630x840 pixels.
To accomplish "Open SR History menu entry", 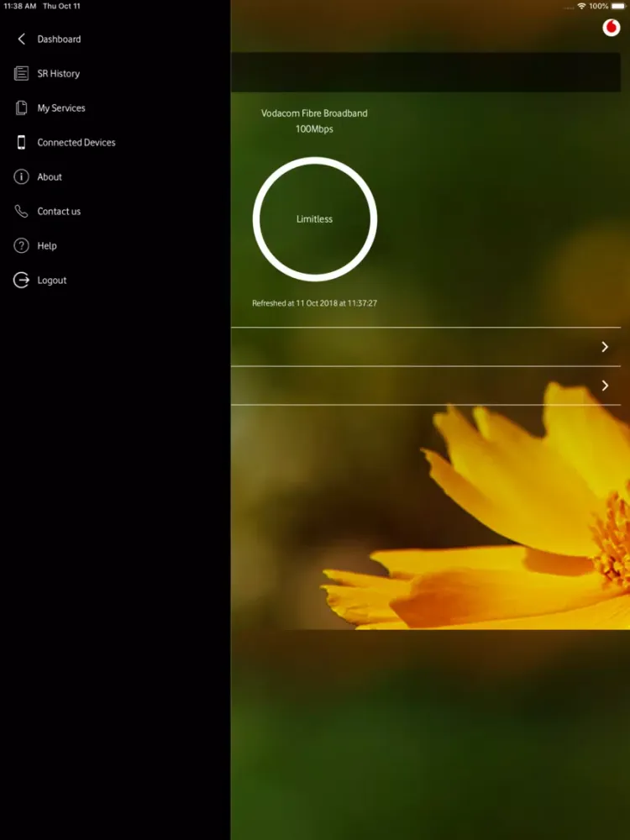I will click(x=59, y=73).
